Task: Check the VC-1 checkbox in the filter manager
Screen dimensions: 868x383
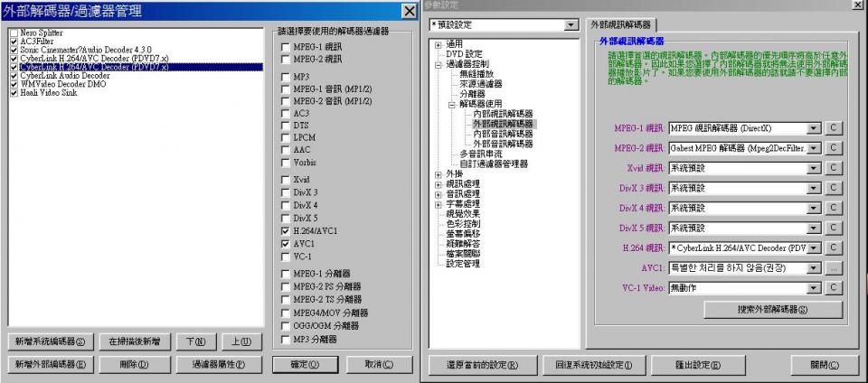Action: click(x=285, y=257)
